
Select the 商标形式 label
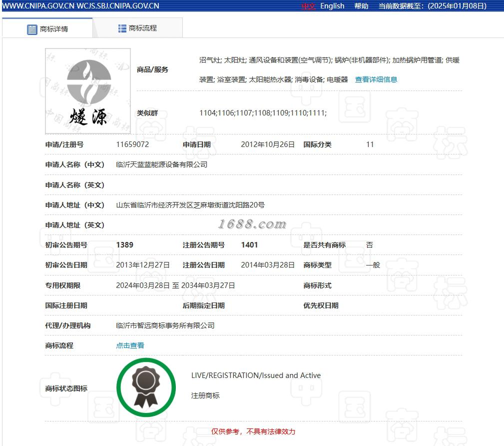point(317,285)
